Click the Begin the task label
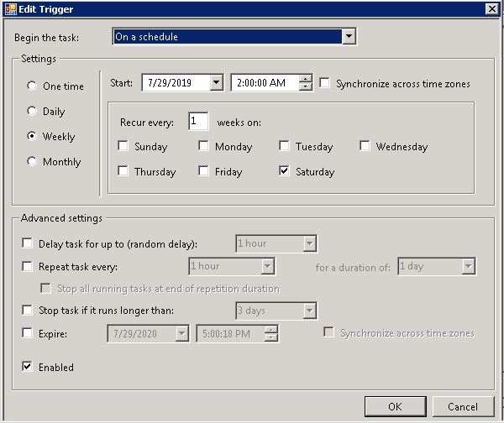The width and height of the screenshot is (504, 423). (46, 38)
